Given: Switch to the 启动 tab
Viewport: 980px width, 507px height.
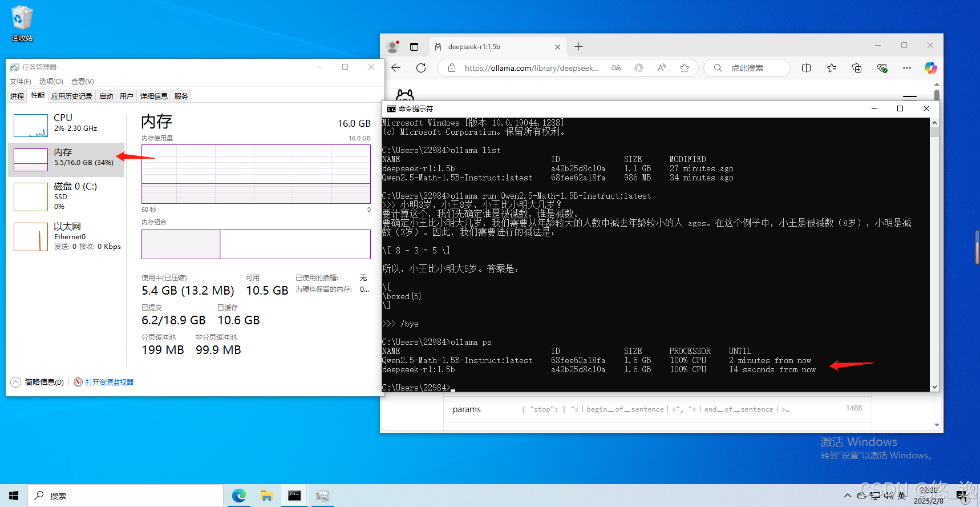Looking at the screenshot, I should pos(106,96).
